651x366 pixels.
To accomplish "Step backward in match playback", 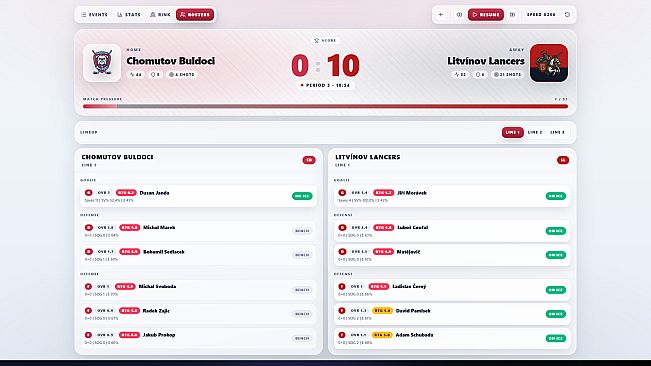I will pyautogui.click(x=459, y=15).
